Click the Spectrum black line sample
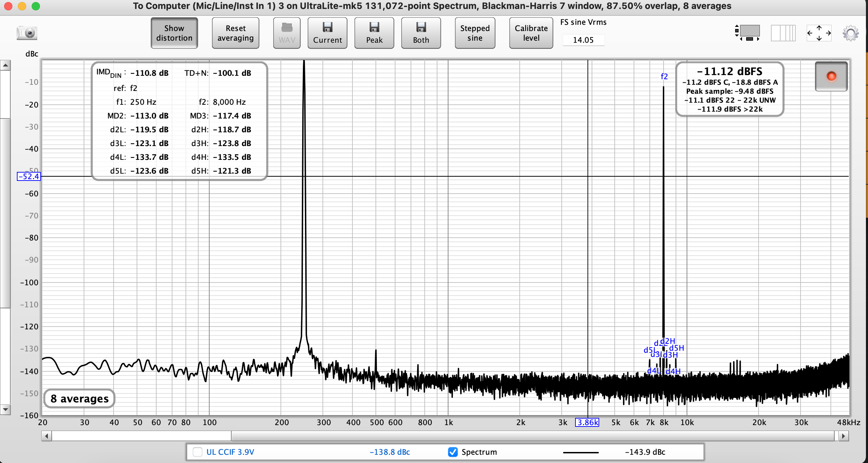The height and width of the screenshot is (463, 868). (x=581, y=452)
